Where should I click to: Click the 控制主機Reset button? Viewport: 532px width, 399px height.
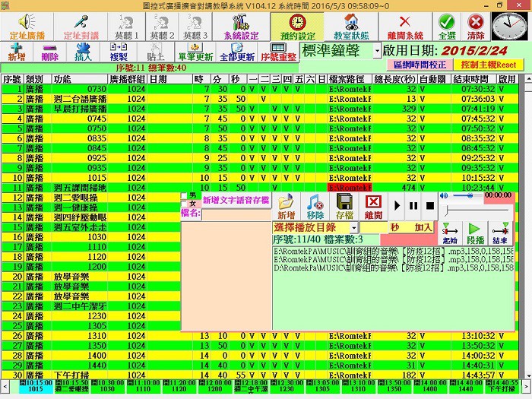click(487, 65)
